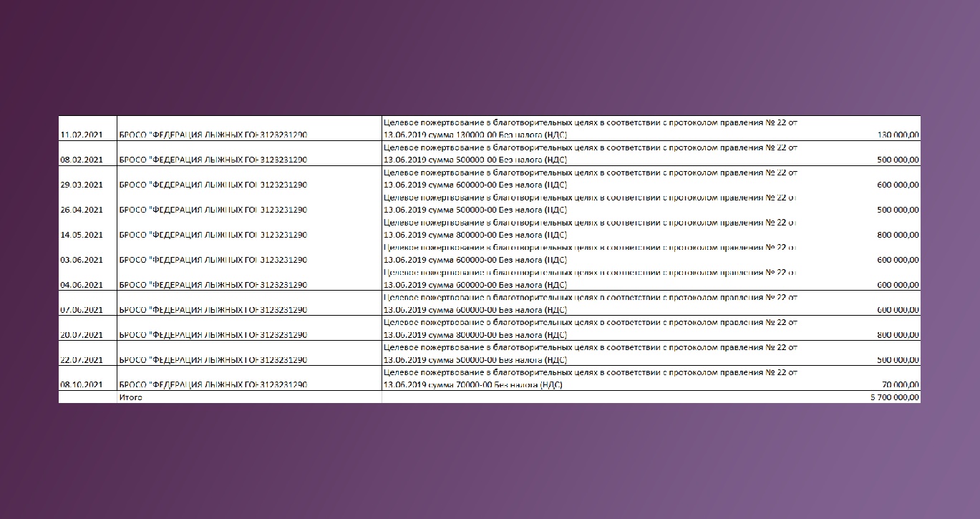
Task: Click the organization name in the 04.06.2021 row
Action: point(213,285)
